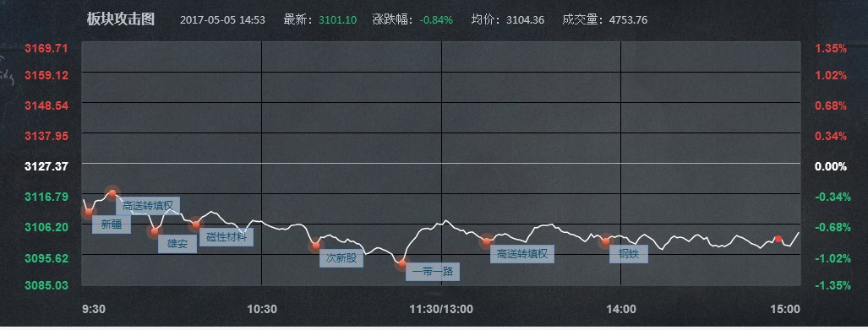Click the first 高送转填权 label near 9:30
Viewport: 868px width, 330px height.
tap(148, 206)
